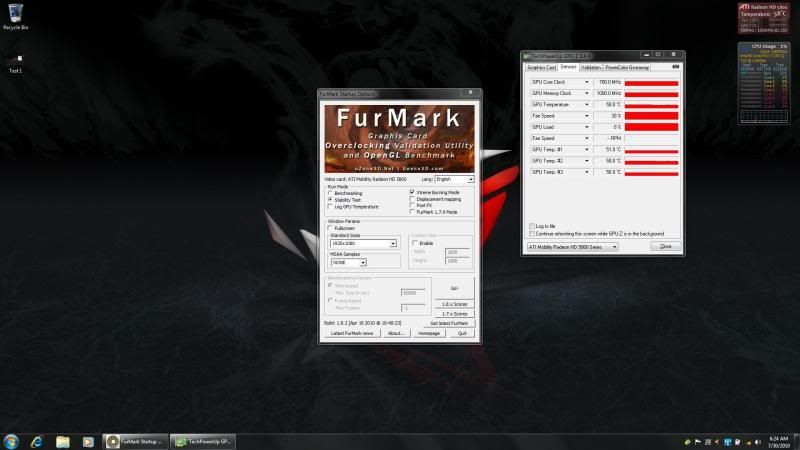Click the Action Center flag tray icon
Image resolution: width=800 pixels, height=450 pixels.
(697, 442)
